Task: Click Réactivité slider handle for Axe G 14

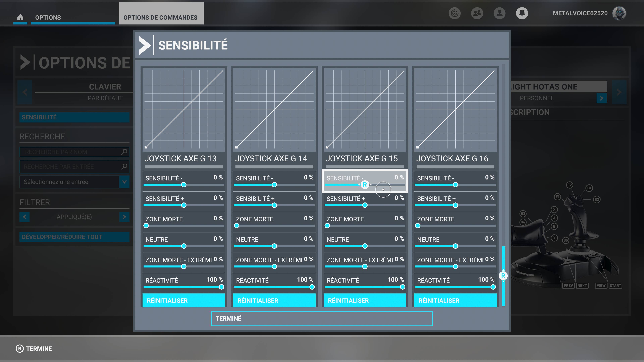Action: point(312,287)
